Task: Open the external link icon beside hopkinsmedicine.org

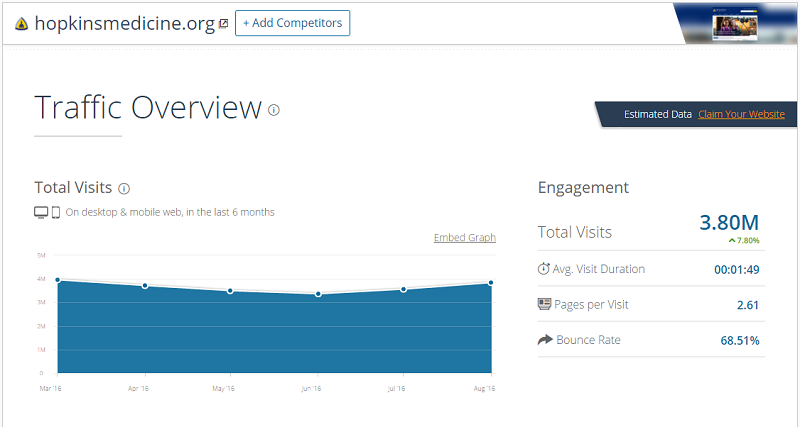Action: tap(223, 23)
